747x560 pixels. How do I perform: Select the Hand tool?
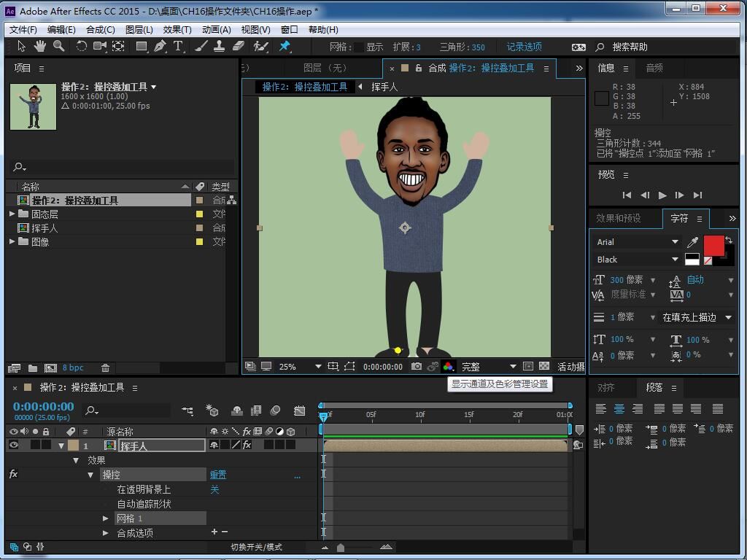coord(39,46)
